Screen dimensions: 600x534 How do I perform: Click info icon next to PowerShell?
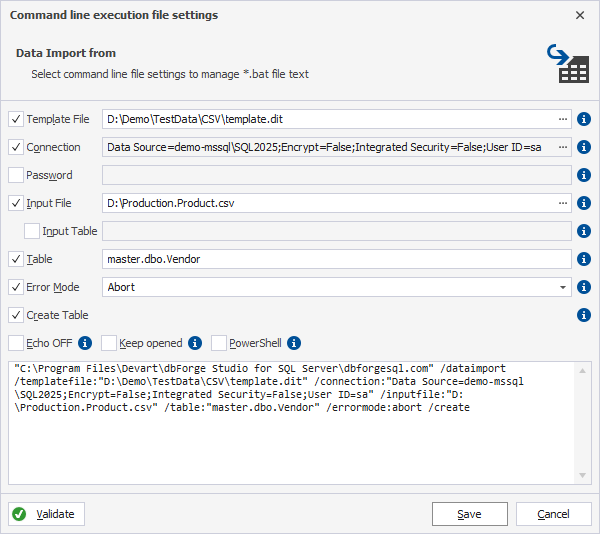coord(294,343)
